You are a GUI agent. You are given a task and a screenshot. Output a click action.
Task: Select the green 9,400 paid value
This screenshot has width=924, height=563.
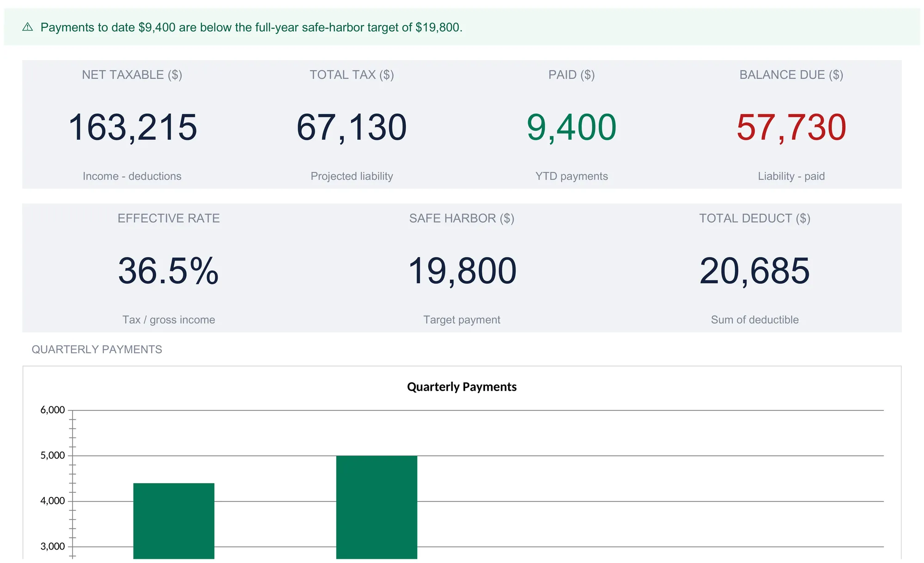[x=571, y=127]
